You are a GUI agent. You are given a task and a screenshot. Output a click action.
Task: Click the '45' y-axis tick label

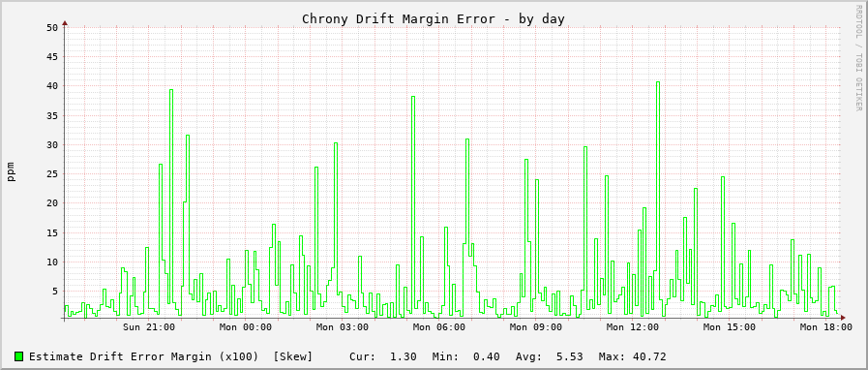pos(52,56)
